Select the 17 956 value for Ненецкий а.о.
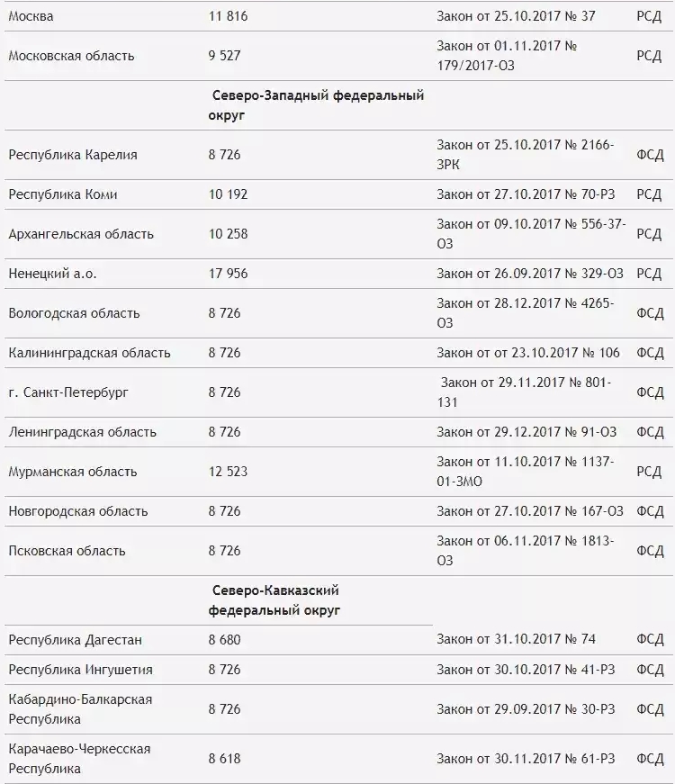The width and height of the screenshot is (675, 784). [x=228, y=274]
